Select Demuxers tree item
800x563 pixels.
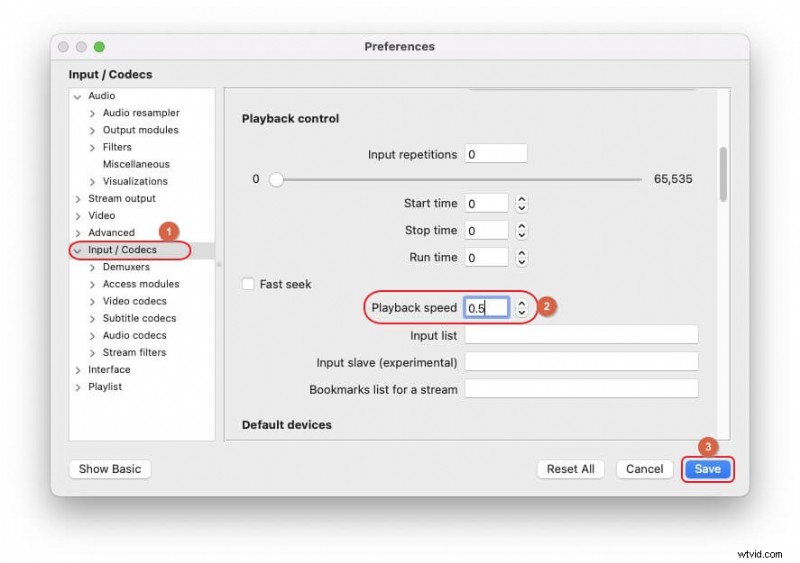126,266
